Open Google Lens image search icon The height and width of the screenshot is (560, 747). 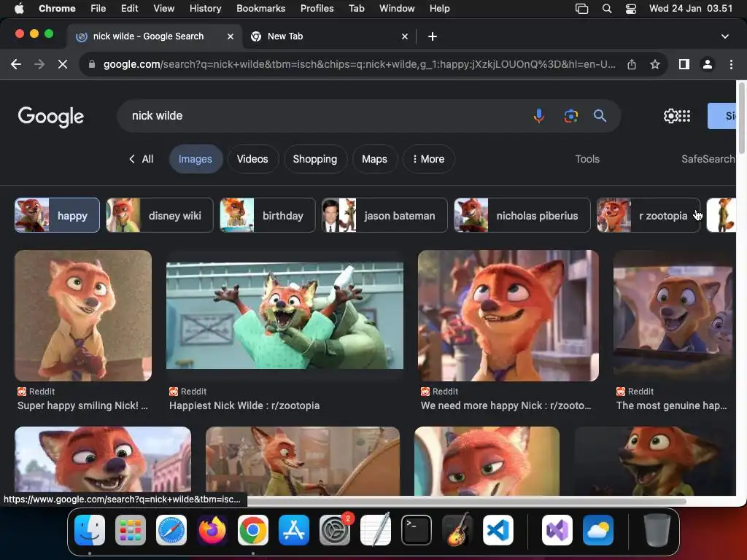(570, 116)
